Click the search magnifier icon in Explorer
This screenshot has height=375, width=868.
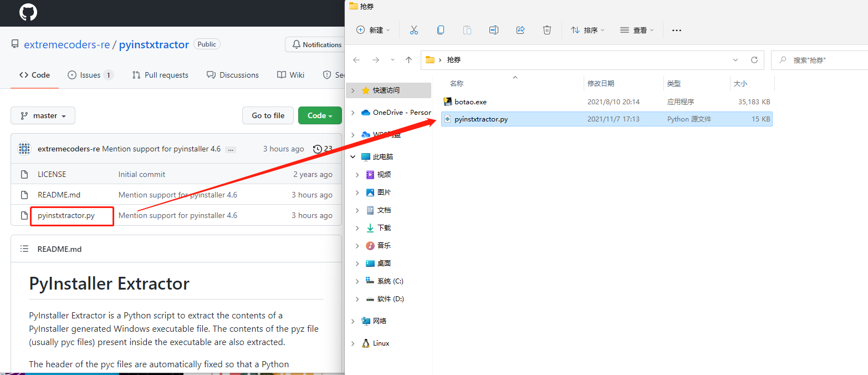[x=783, y=60]
